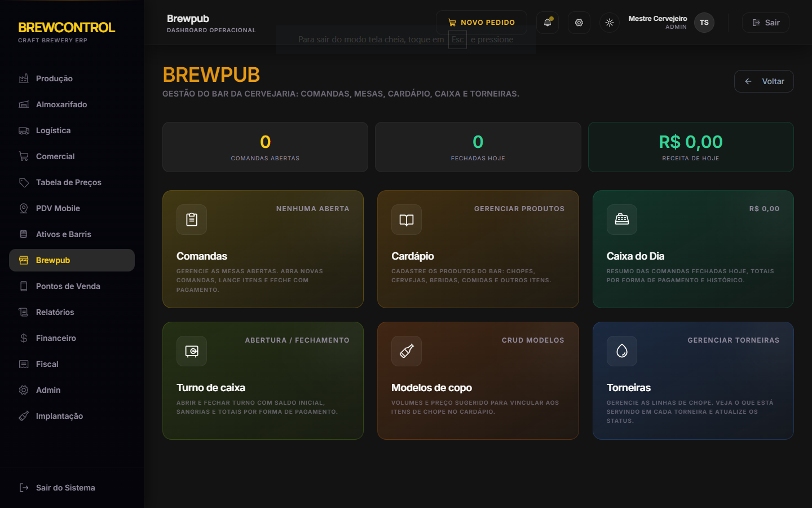Viewport: 812px width, 508px height.
Task: Click the Comercial shopping cart icon
Action: [24, 156]
